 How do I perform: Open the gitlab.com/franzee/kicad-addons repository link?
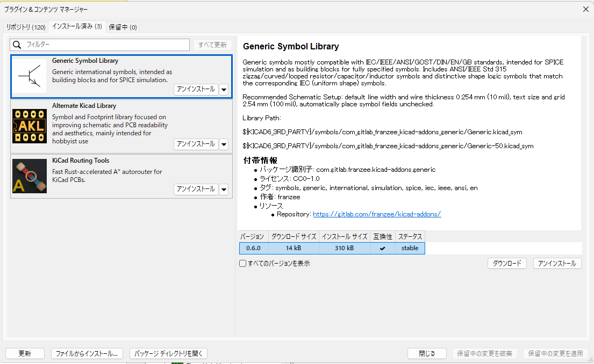[x=377, y=214]
